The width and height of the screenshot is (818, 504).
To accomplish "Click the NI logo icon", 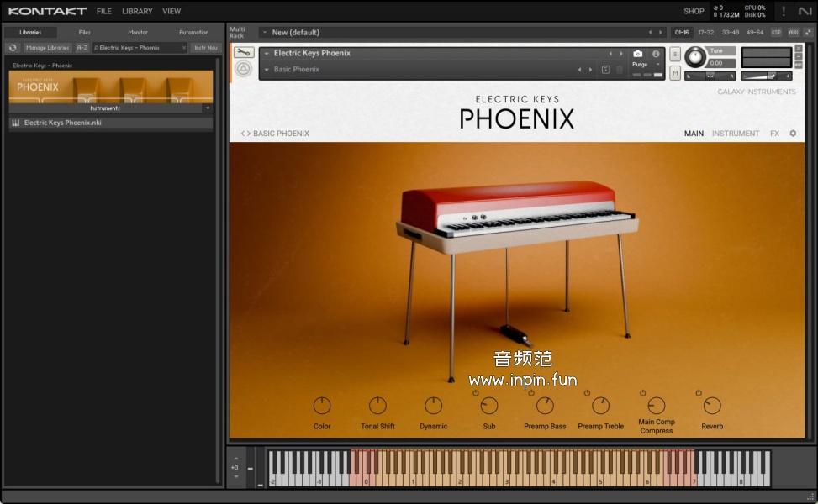I will [805, 11].
